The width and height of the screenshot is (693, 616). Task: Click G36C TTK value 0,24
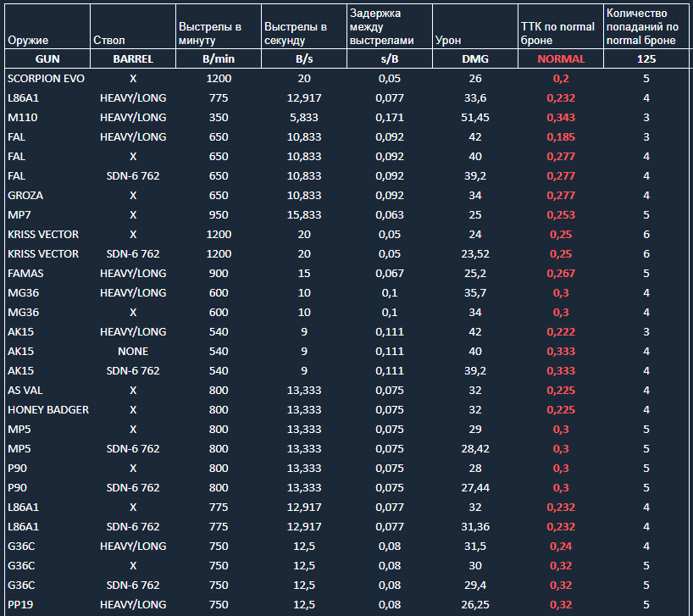pos(561,547)
